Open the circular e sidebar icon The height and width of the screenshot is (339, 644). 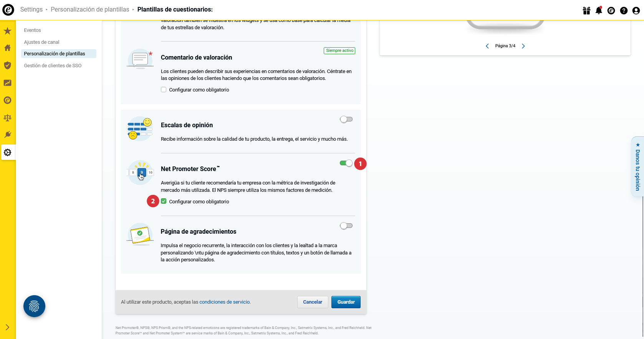point(7,100)
